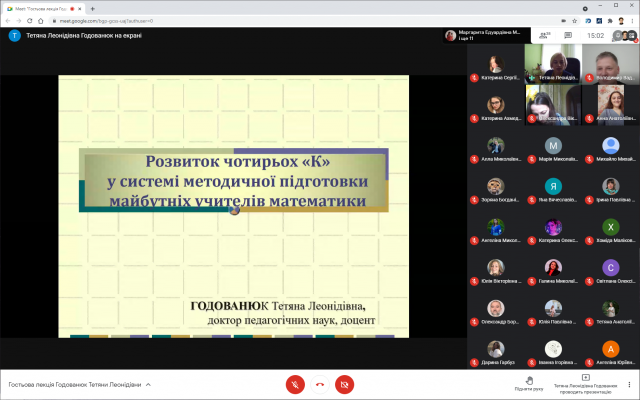
Task: Raise your hand (Підняти руку)
Action: point(529,382)
